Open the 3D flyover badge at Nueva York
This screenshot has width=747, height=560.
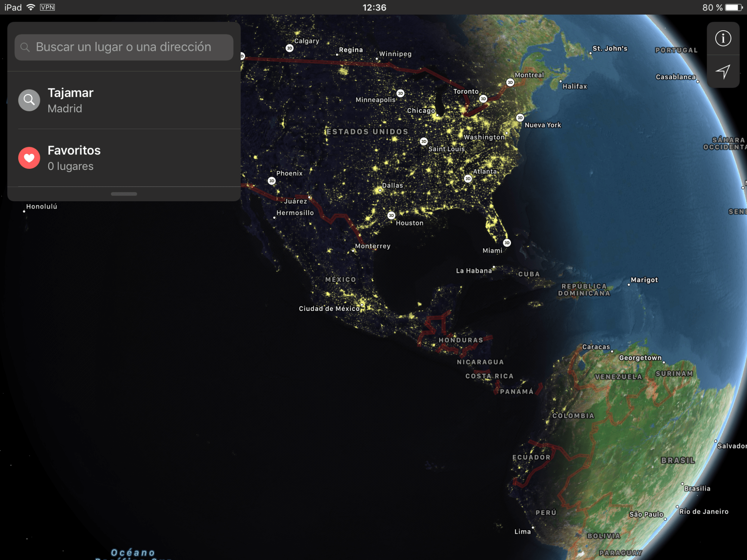[520, 118]
